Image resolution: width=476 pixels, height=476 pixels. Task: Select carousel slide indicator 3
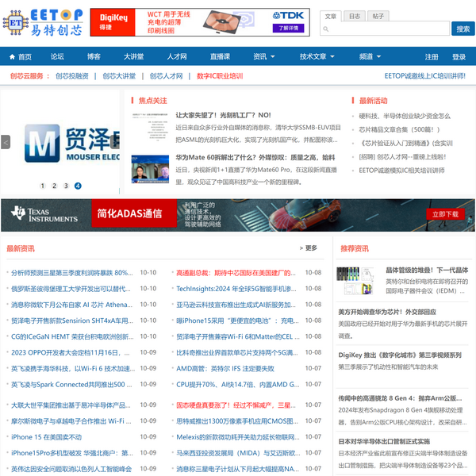tap(66, 186)
